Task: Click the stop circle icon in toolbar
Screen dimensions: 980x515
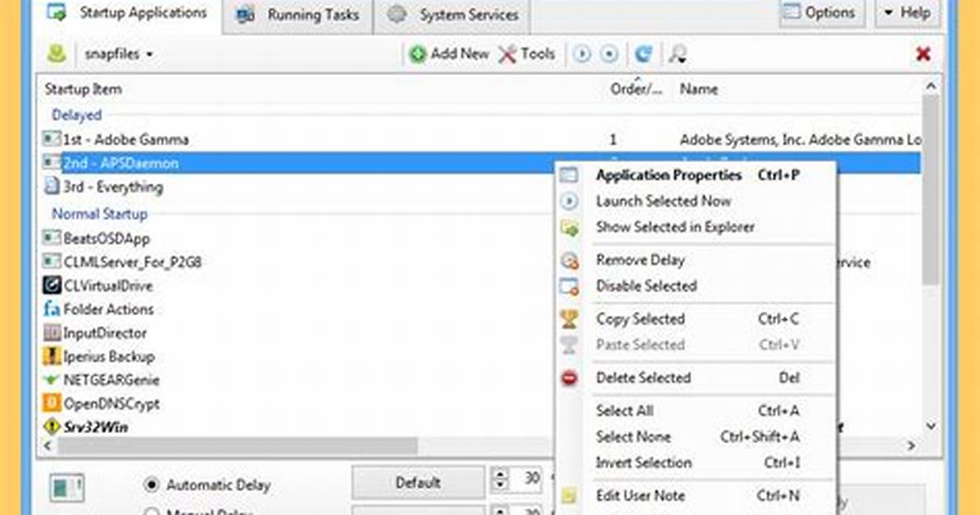Action: click(609, 54)
